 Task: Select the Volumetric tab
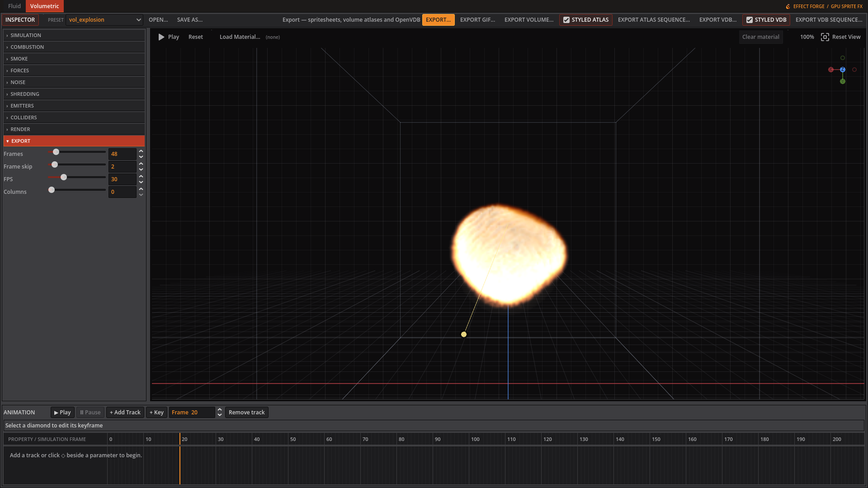coord(45,6)
